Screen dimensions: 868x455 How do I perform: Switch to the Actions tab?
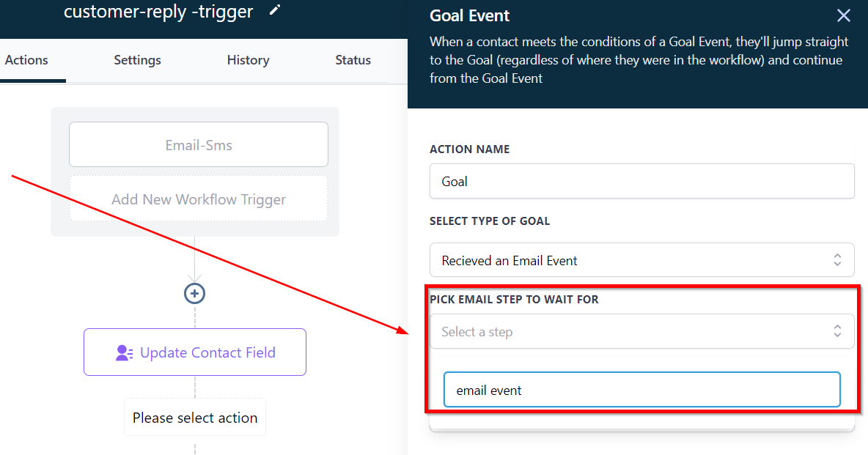click(x=26, y=60)
